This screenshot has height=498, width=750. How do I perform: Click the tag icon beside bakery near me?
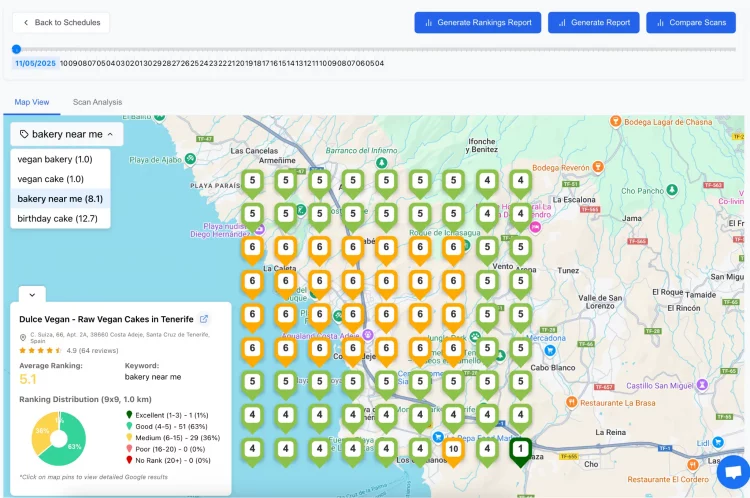(x=24, y=134)
